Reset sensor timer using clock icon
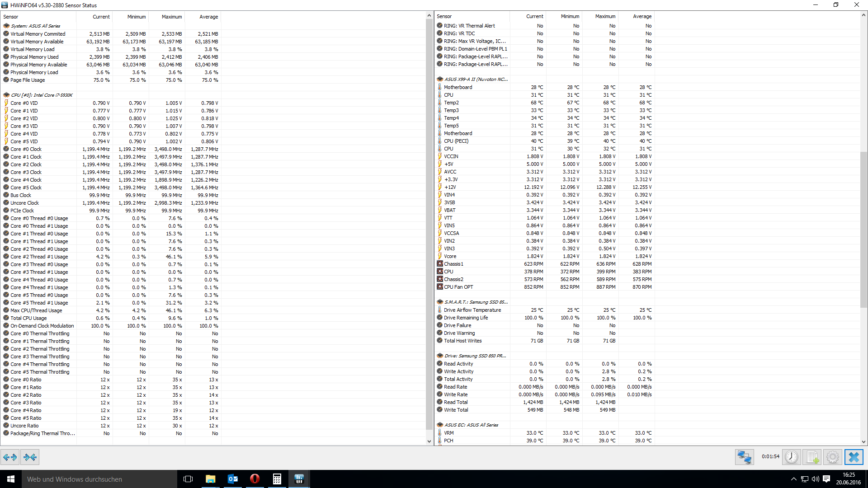Image resolution: width=868 pixels, height=488 pixels. (791, 457)
